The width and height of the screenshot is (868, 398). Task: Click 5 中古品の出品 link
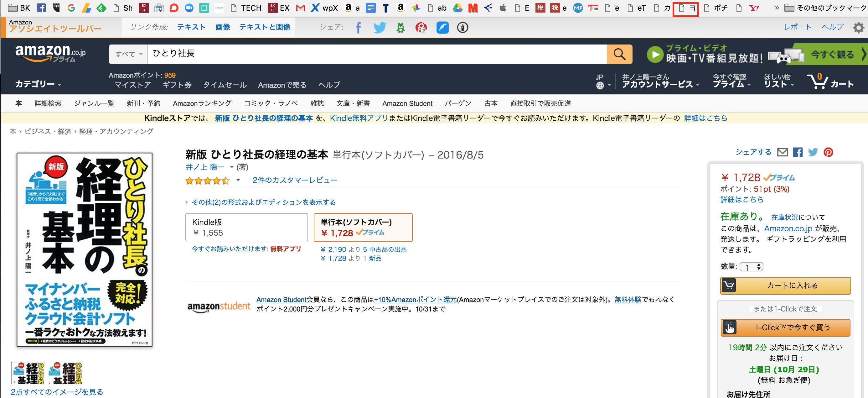click(x=385, y=249)
